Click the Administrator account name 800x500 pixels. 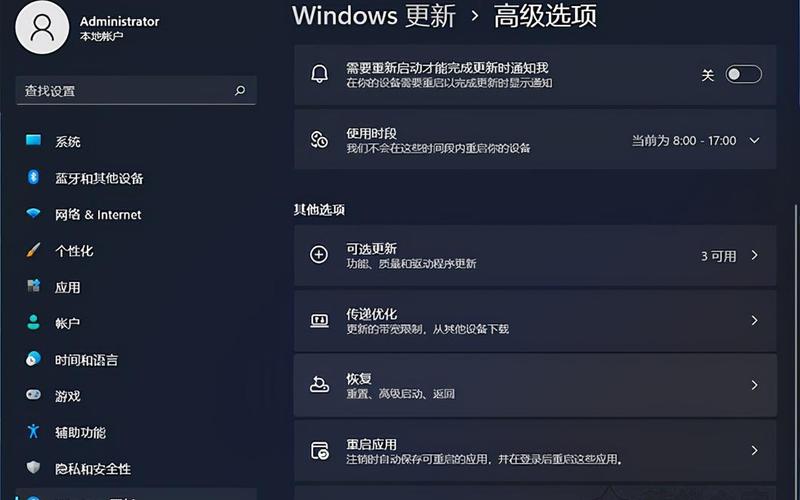119,21
